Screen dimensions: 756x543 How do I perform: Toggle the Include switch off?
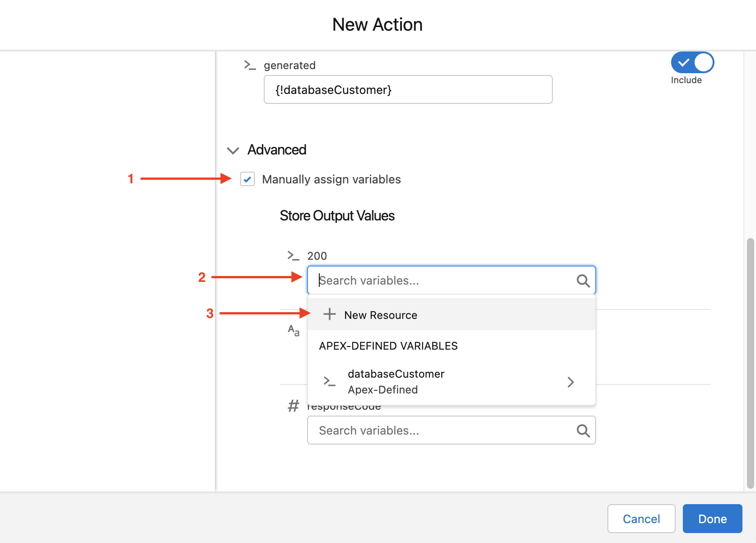click(x=692, y=62)
